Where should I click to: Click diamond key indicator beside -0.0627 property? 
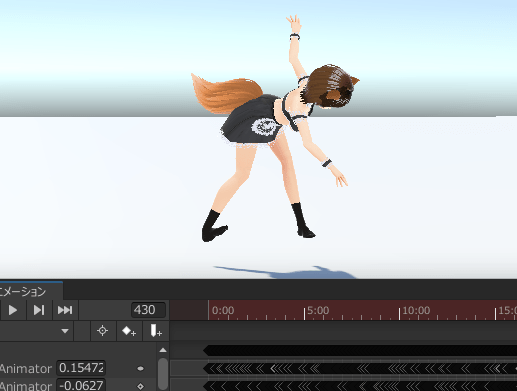coord(140,386)
